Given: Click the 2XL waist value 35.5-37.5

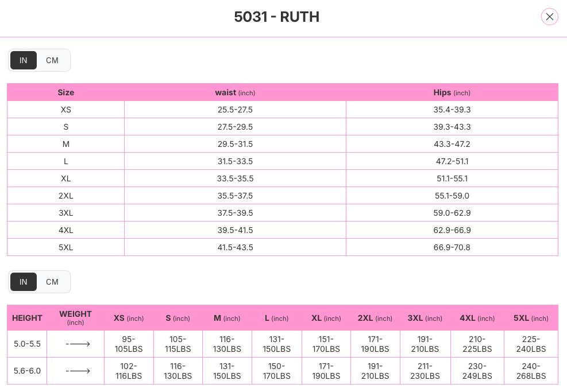Looking at the screenshot, I should [235, 196].
